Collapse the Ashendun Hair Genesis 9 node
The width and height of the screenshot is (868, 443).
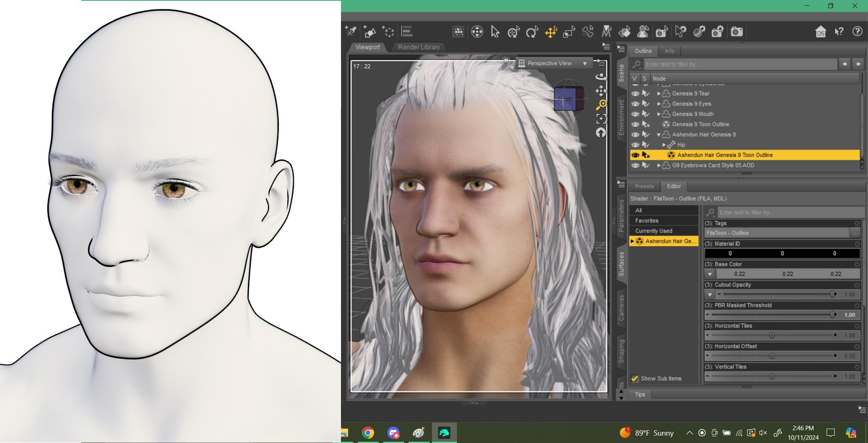pos(659,135)
